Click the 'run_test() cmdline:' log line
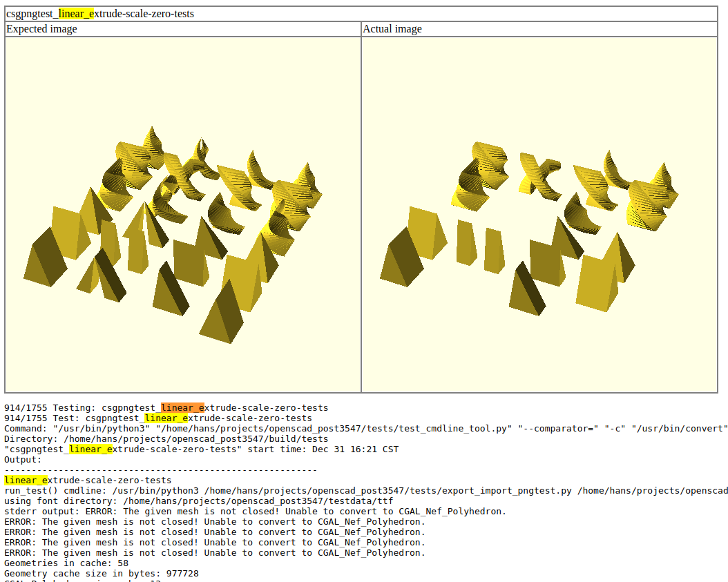The image size is (728, 582). pyautogui.click(x=366, y=491)
